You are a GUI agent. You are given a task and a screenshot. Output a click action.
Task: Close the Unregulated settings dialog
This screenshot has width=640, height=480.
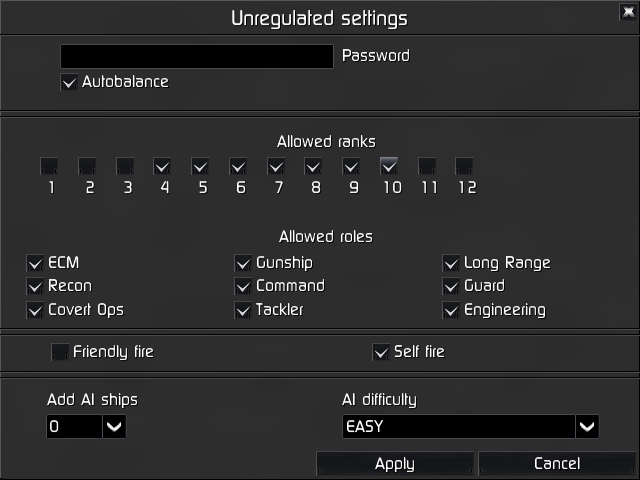tap(628, 11)
